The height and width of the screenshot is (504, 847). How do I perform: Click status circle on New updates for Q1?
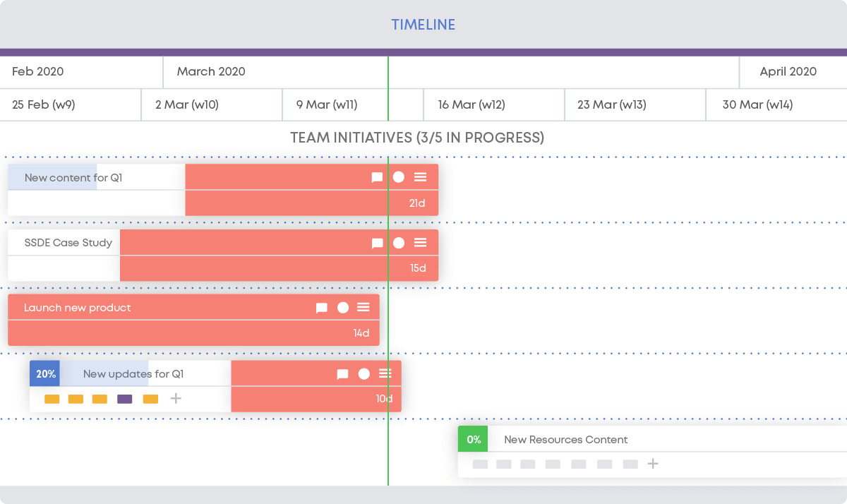pyautogui.click(x=364, y=374)
